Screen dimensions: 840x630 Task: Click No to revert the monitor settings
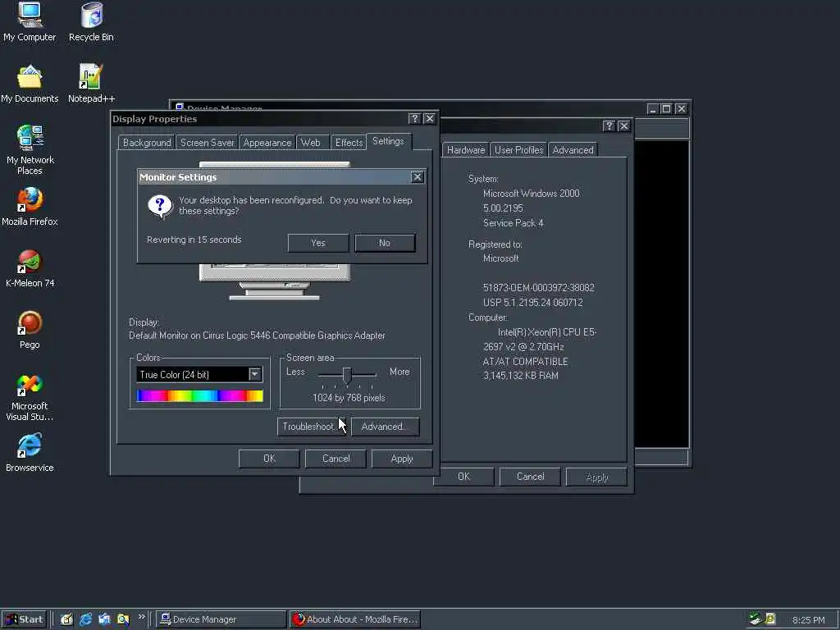click(385, 243)
